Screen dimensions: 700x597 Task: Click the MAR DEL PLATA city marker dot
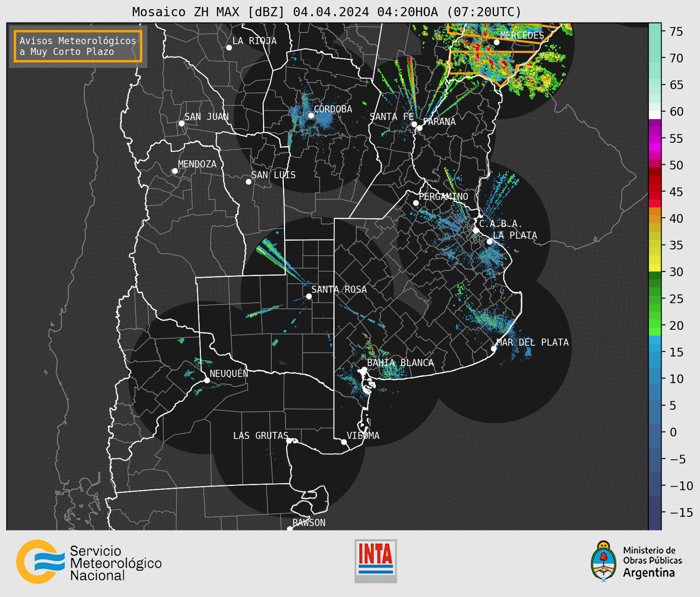(x=494, y=349)
